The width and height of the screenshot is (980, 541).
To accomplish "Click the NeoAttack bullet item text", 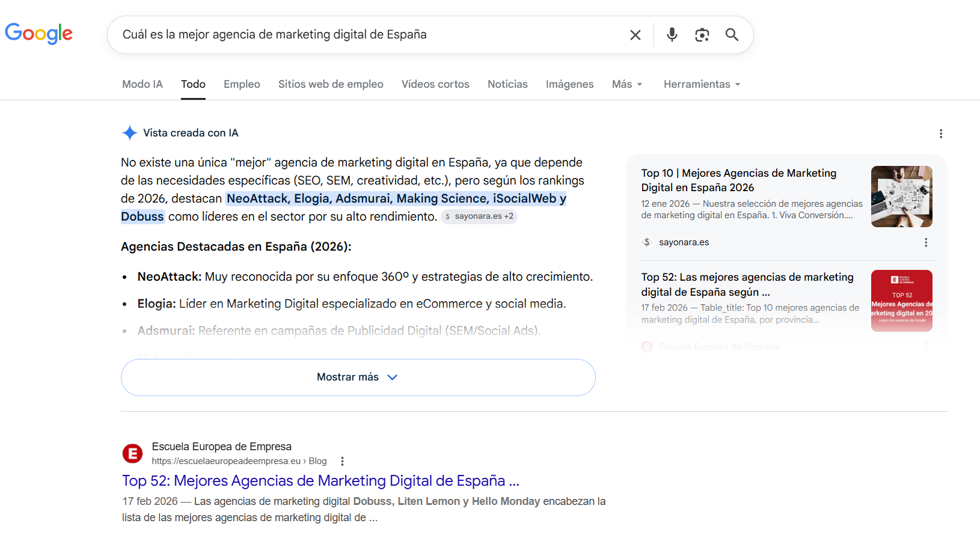I will 365,277.
